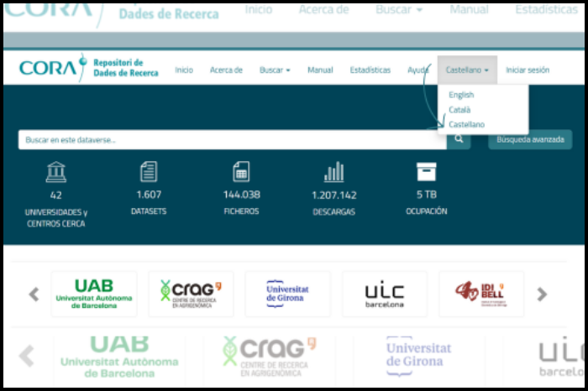Open the UAB university logo

click(94, 294)
